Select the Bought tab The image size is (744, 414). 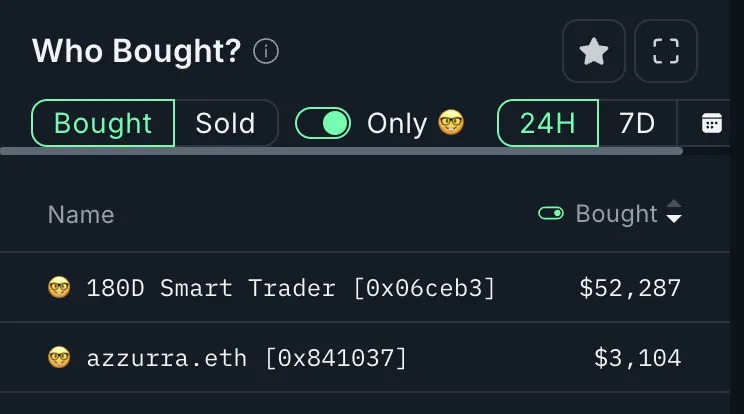point(103,123)
